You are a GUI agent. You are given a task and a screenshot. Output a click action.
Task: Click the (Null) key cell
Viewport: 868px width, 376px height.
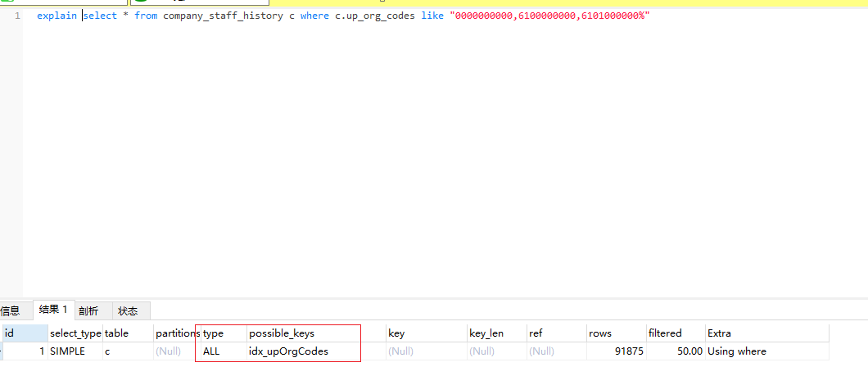point(427,351)
